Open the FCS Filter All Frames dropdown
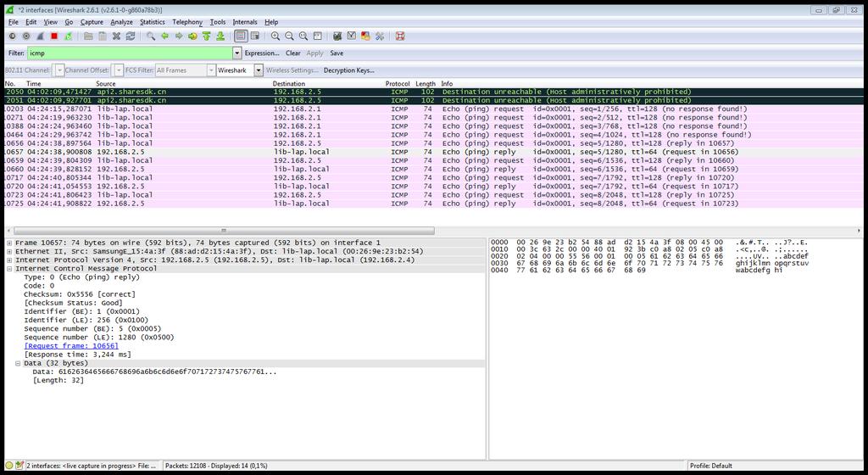868x475 pixels. tap(211, 70)
